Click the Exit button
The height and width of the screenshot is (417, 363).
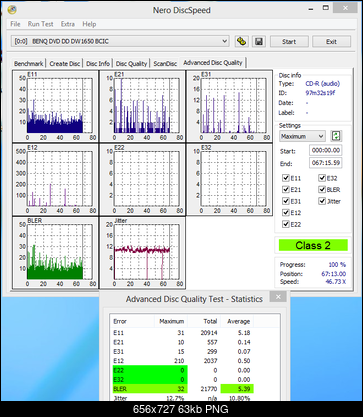click(331, 42)
